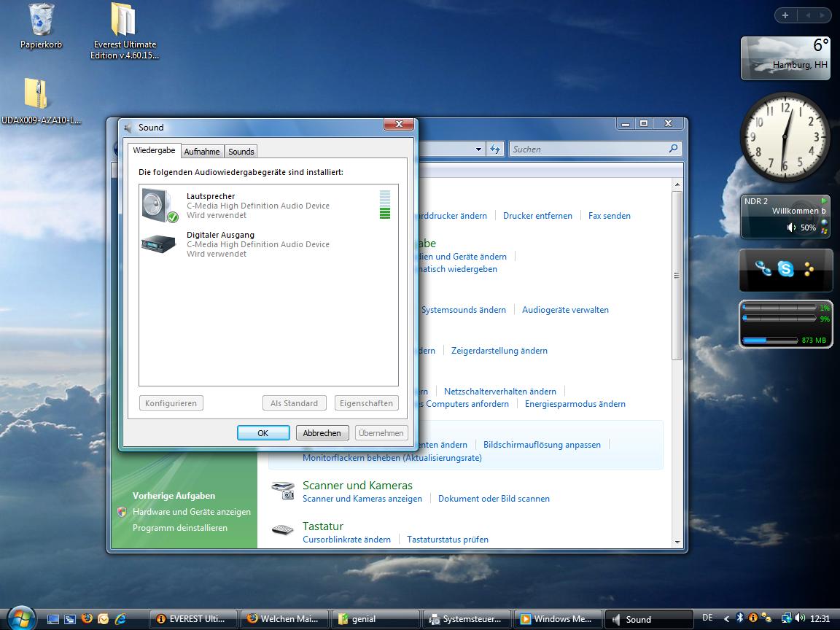Click the RAM usage bar in system gadget

pyautogui.click(x=770, y=341)
